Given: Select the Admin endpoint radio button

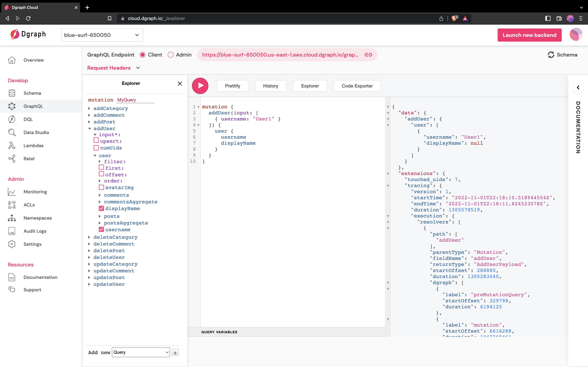Looking at the screenshot, I should point(171,55).
